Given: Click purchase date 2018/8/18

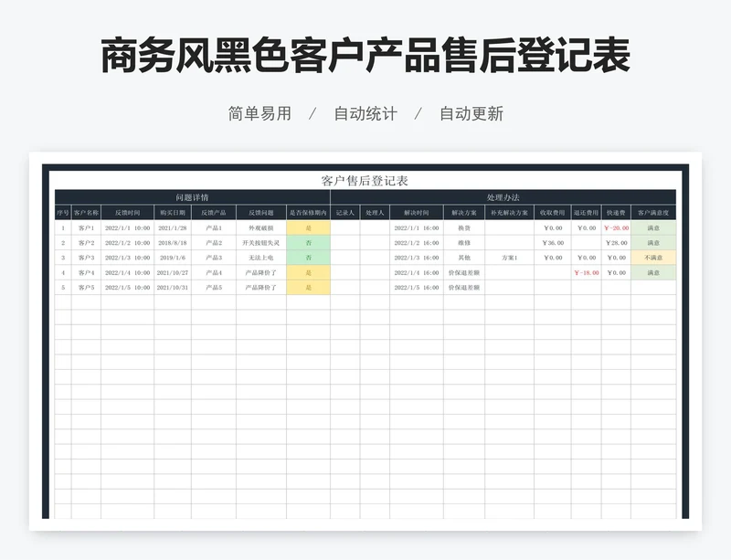Looking at the screenshot, I should [173, 243].
